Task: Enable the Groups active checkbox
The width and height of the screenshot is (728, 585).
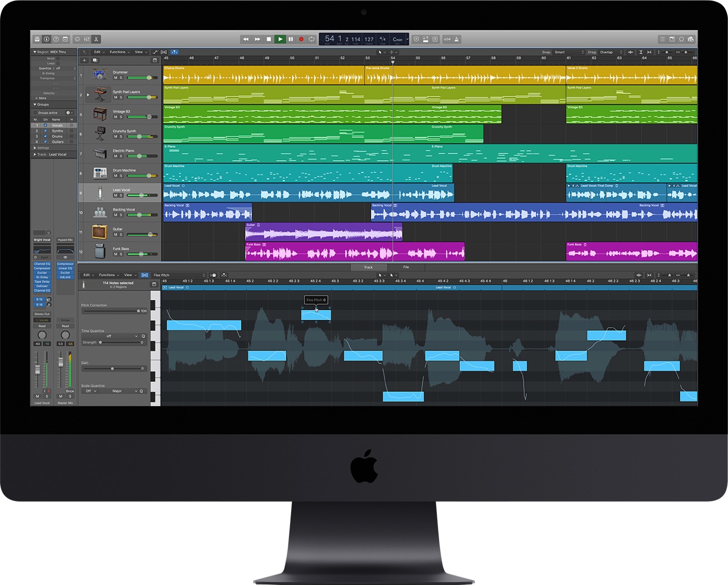Action: pos(36,113)
